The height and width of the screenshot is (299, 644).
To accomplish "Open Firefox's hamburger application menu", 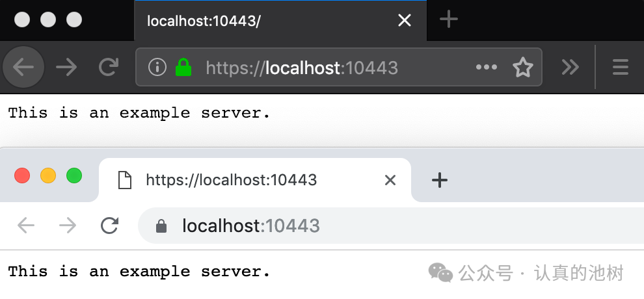I will coord(621,67).
